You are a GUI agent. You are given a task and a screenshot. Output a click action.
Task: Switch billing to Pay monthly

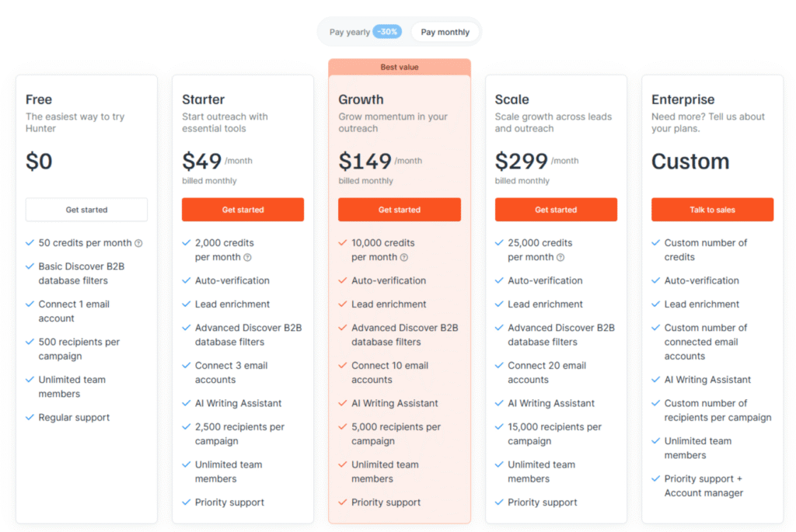pos(444,31)
